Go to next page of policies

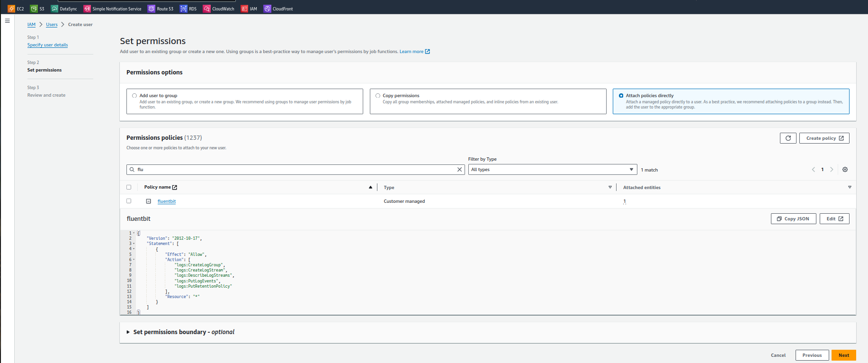[x=832, y=169]
